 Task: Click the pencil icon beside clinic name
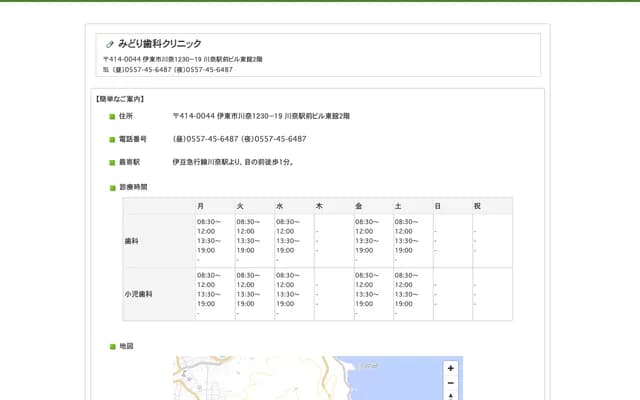coord(109,44)
